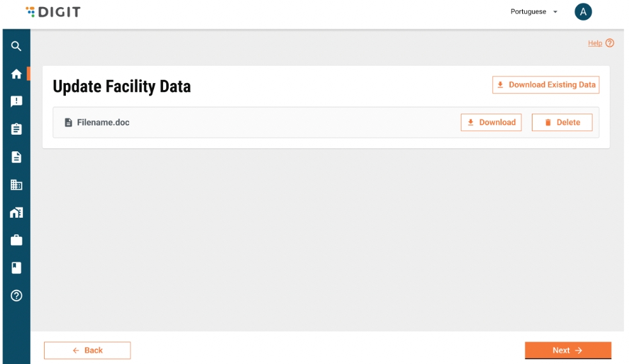Expand the Portuguese language dropdown
Screen dimensions: 629x364
534,11
